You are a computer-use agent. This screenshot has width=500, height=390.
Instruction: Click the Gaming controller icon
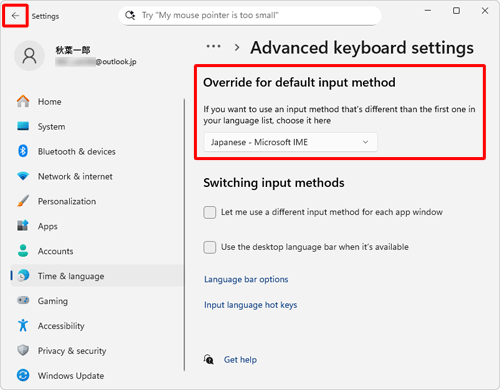pos(23,300)
